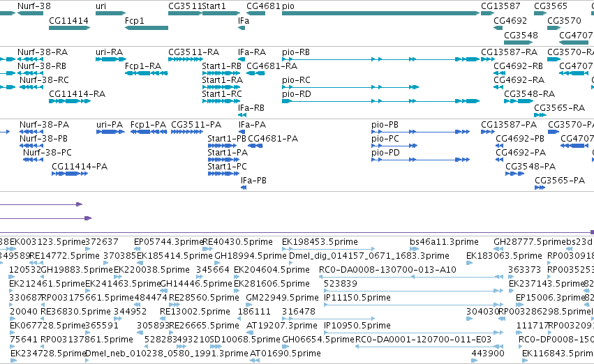
Task: Select the CG13587 gene label
Action: click(x=500, y=6)
